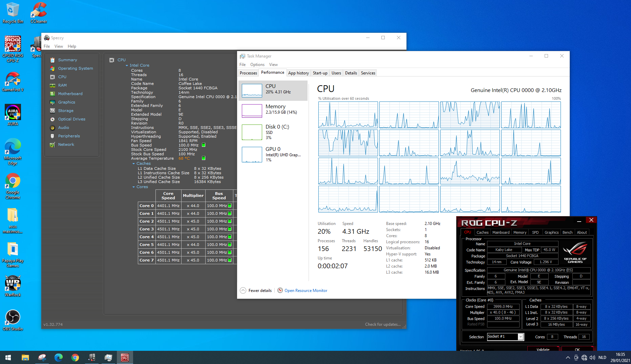Open Microsoft Edge desktop shortcut

pyautogui.click(x=13, y=152)
